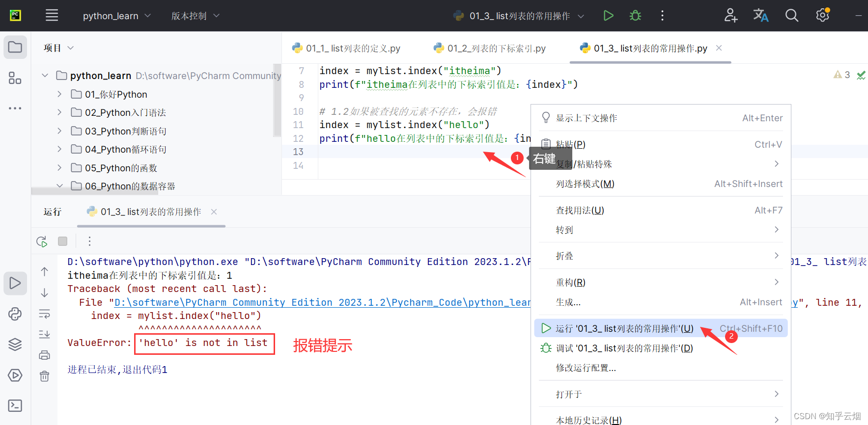The height and width of the screenshot is (425, 868).
Task: Open IDE settings gear icon
Action: tap(823, 15)
